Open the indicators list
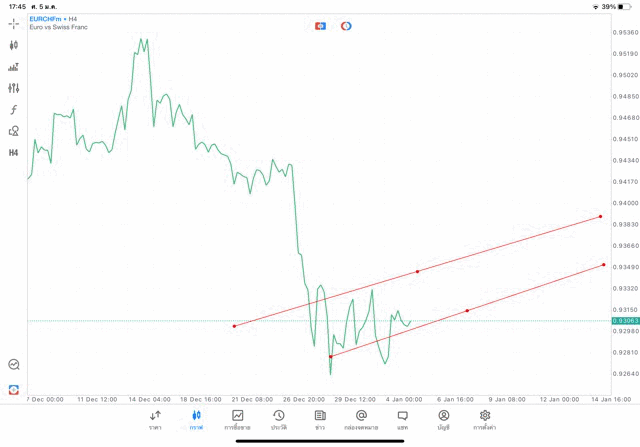Viewport: 640px width, 447px height. pyautogui.click(x=14, y=67)
